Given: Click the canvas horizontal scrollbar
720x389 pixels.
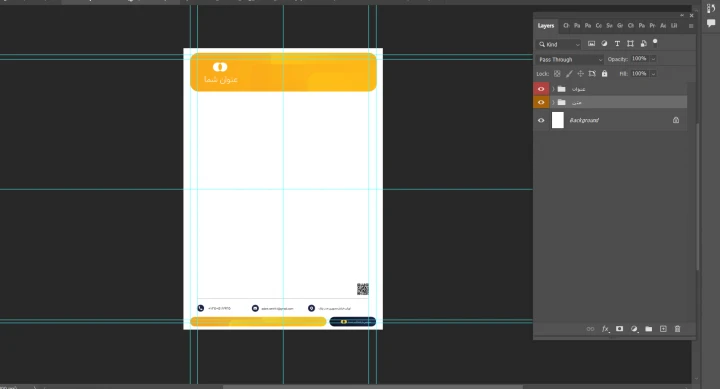Looking at the screenshot, I should (x=373, y=387).
